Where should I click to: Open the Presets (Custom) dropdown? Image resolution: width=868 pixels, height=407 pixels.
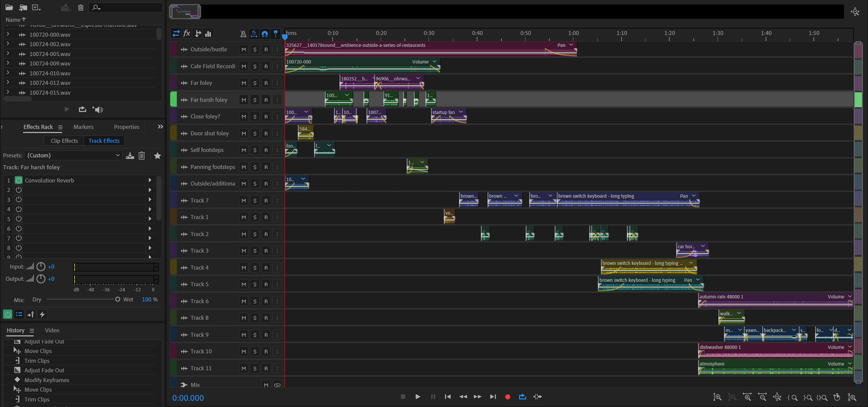pos(73,155)
